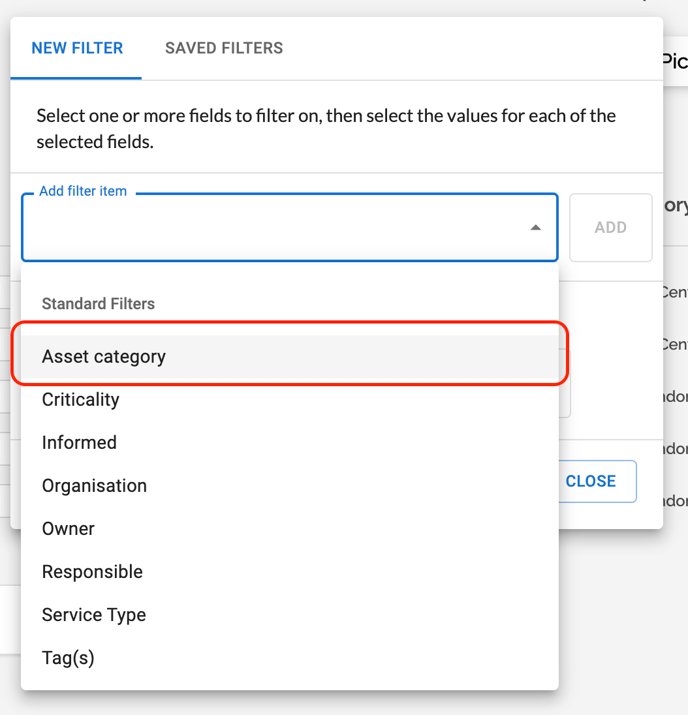Collapse the filter list with the arrow

(x=536, y=228)
